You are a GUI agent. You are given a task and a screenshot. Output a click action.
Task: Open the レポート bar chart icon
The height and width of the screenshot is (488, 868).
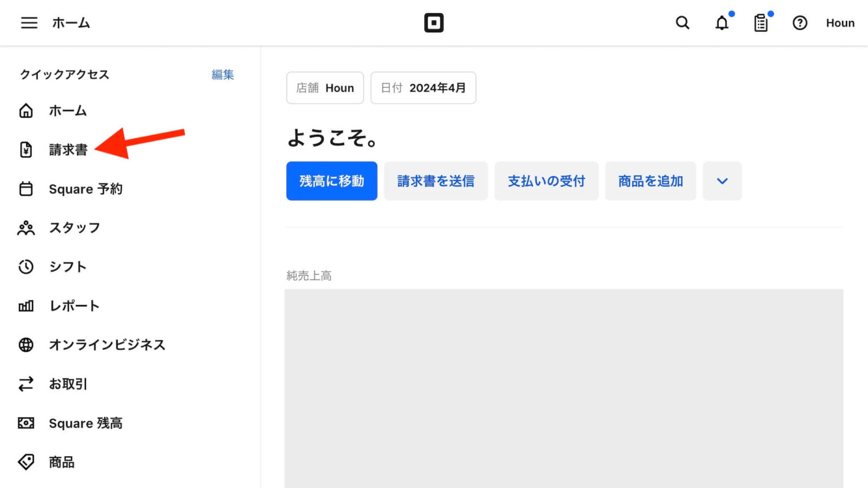point(26,306)
